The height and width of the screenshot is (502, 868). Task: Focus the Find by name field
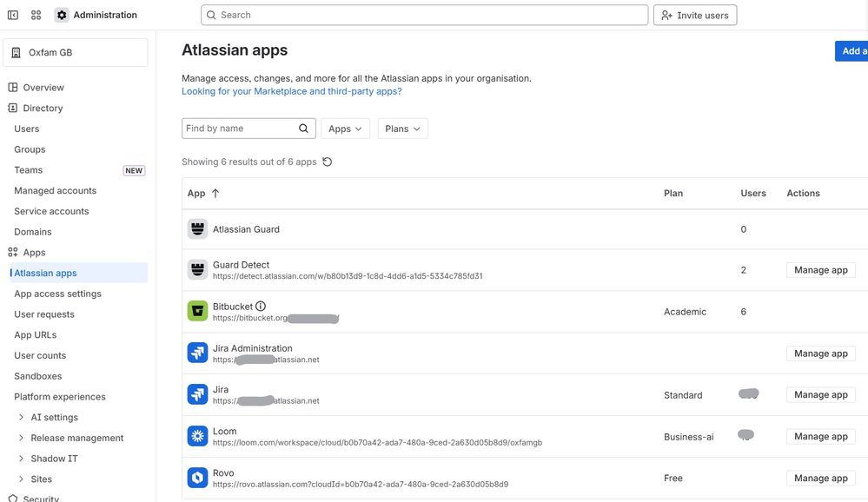tap(248, 129)
